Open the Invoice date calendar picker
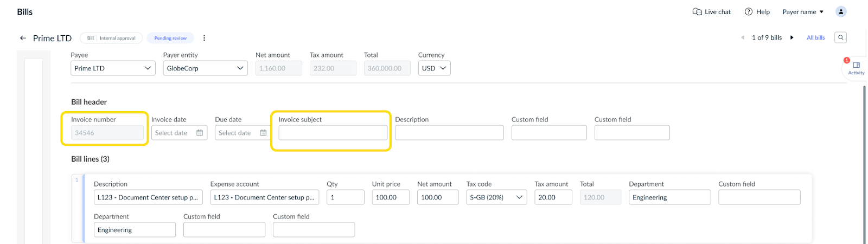Screen dimensions: 868x244 tap(200, 133)
